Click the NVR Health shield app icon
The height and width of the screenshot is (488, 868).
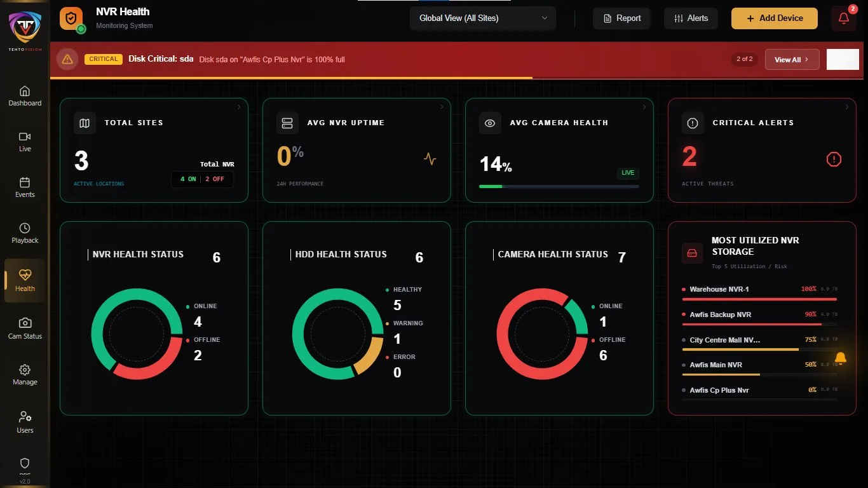click(71, 18)
